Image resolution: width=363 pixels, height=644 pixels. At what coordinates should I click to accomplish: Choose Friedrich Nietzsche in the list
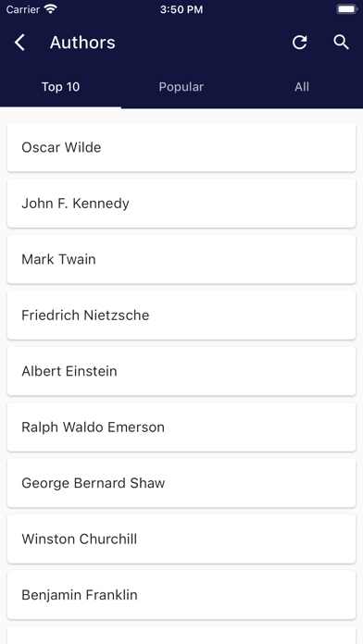click(x=181, y=315)
